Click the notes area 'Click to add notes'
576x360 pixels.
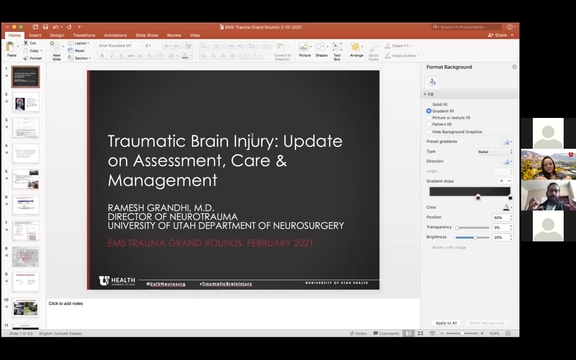click(66, 303)
